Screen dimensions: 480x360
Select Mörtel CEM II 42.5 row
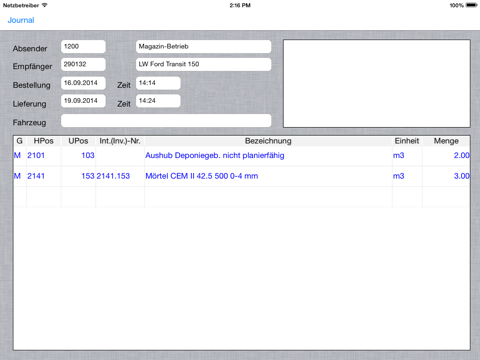point(242,176)
